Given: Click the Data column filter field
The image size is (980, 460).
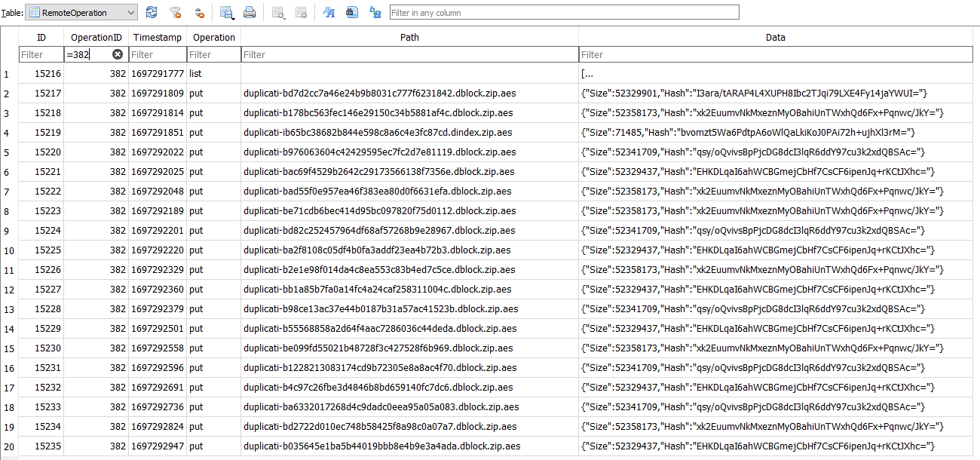Looking at the screenshot, I should (776, 54).
